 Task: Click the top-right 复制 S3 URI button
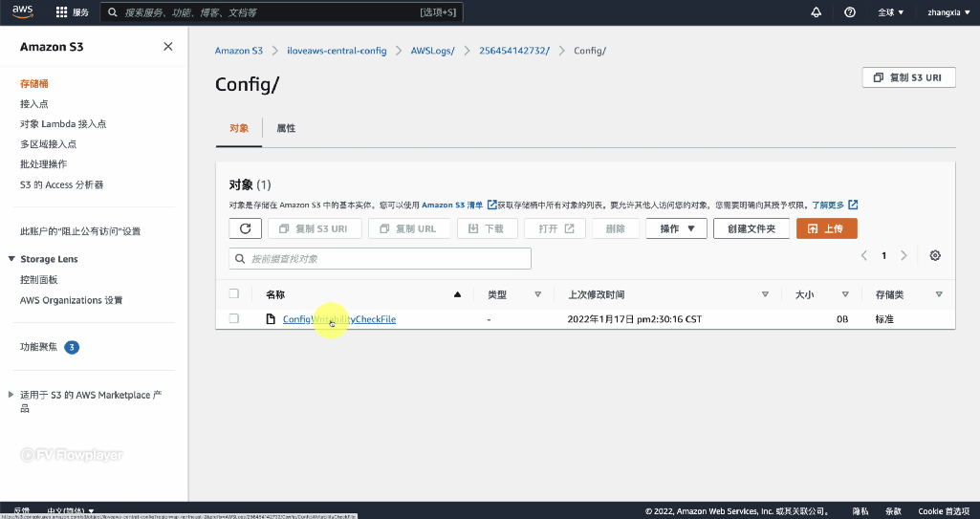click(x=908, y=77)
